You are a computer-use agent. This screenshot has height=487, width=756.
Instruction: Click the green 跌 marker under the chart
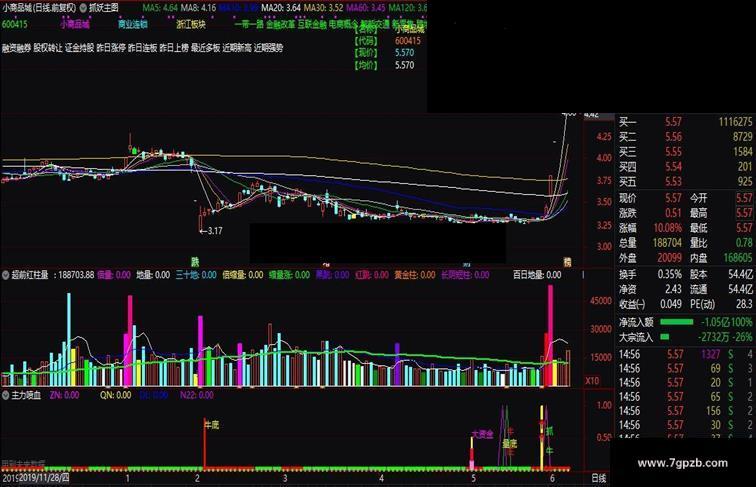click(195, 262)
